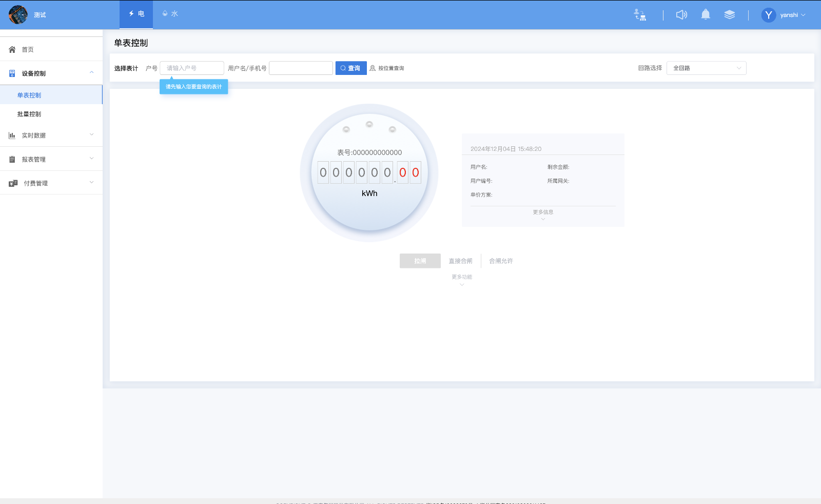Click the home icon for 首页
The width and height of the screenshot is (821, 504).
12,50
